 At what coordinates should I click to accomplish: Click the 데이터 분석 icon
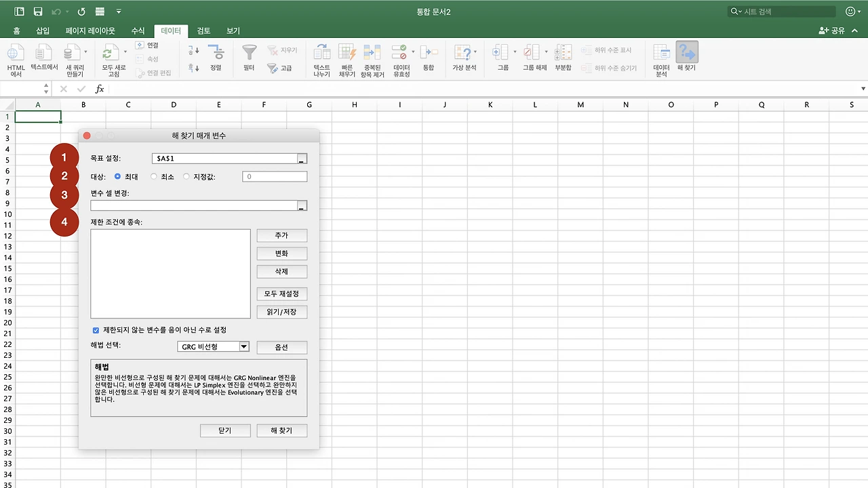[662, 53]
